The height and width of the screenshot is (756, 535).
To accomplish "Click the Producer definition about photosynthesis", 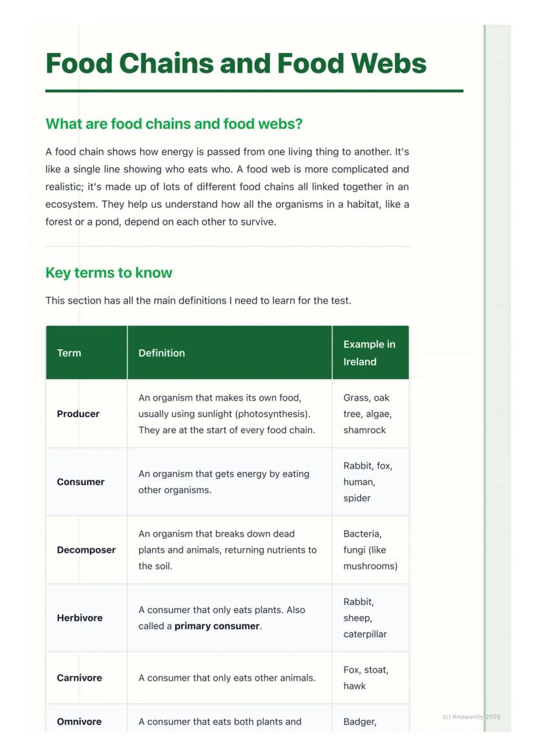I will click(227, 414).
